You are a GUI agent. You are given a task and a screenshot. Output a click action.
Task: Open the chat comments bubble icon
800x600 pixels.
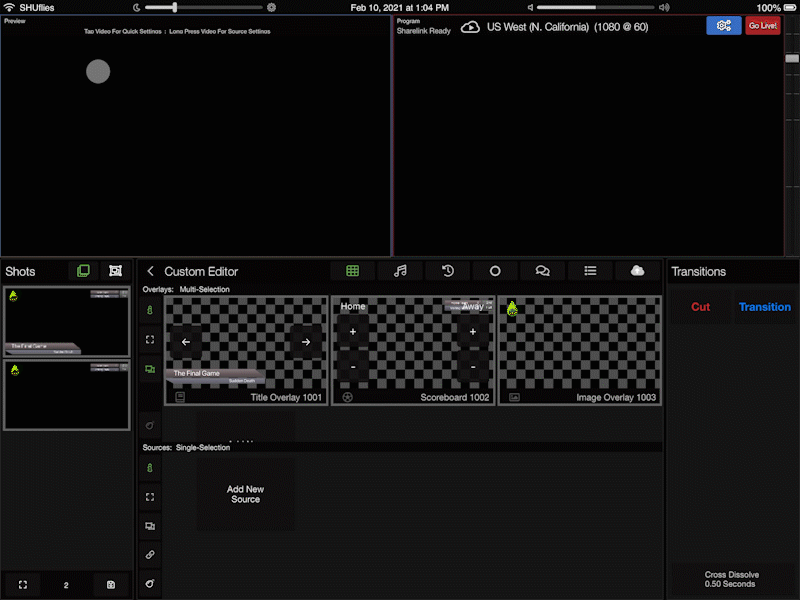pyautogui.click(x=543, y=271)
